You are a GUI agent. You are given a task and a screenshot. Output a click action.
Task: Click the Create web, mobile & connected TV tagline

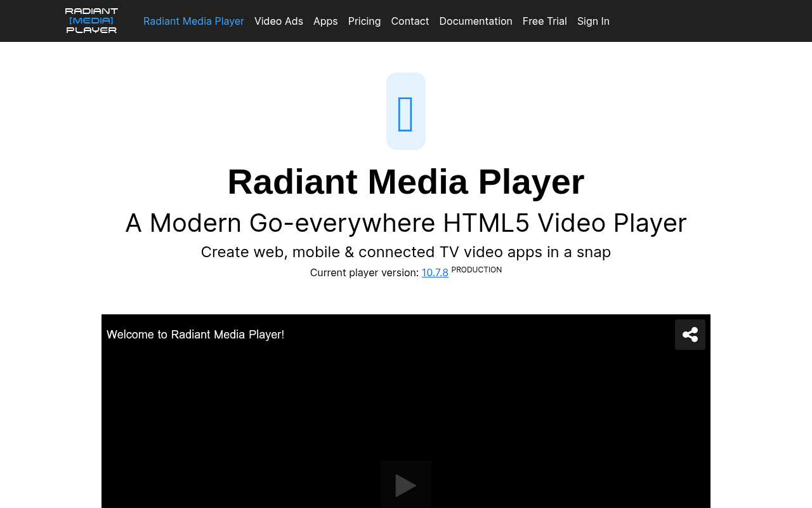point(406,252)
